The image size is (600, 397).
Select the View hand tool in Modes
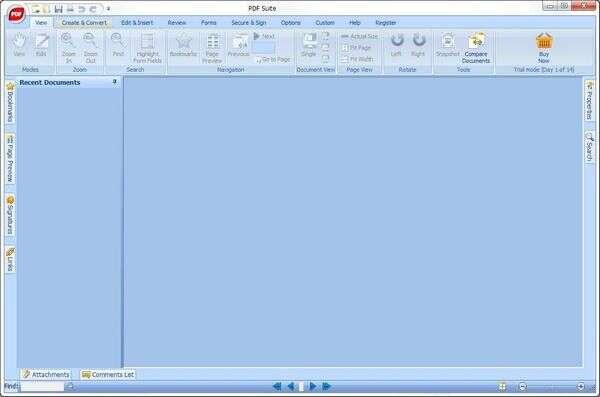(x=19, y=45)
